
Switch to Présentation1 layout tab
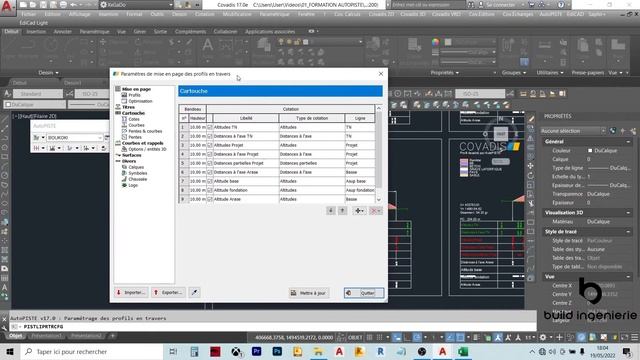pyautogui.click(x=47, y=336)
